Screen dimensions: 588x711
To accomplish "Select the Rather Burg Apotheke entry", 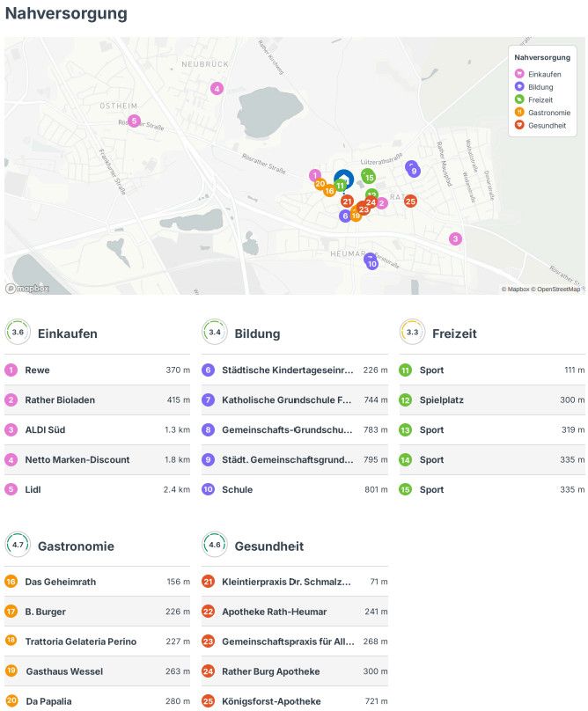I will [x=295, y=671].
